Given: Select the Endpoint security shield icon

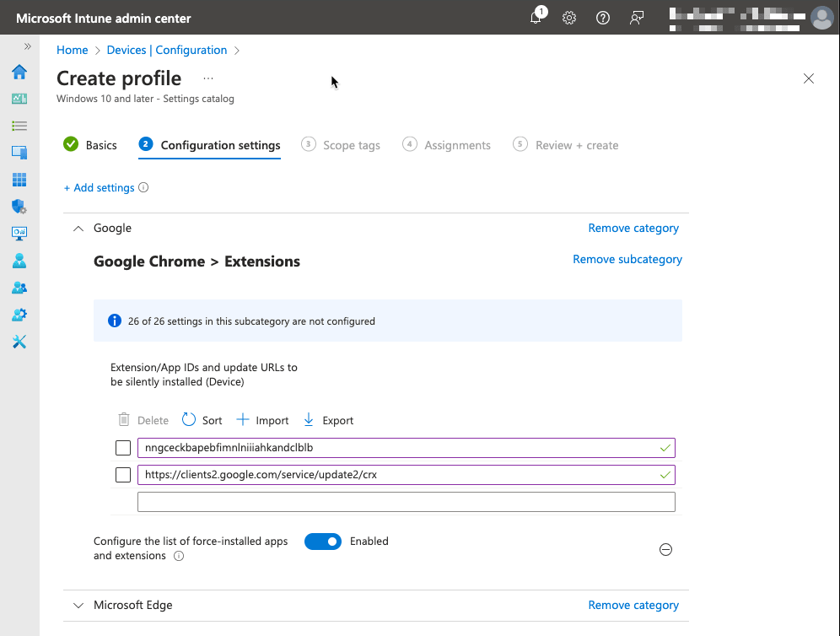Looking at the screenshot, I should (x=19, y=207).
